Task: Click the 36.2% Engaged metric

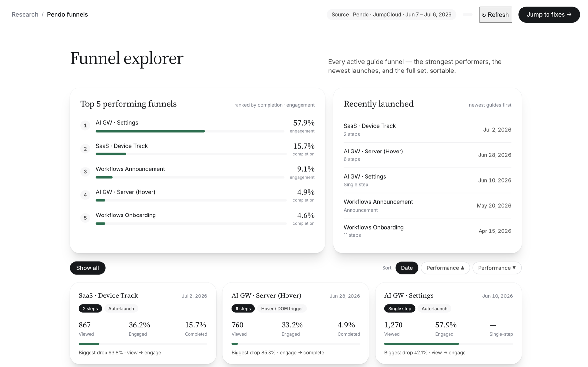Action: point(139,329)
